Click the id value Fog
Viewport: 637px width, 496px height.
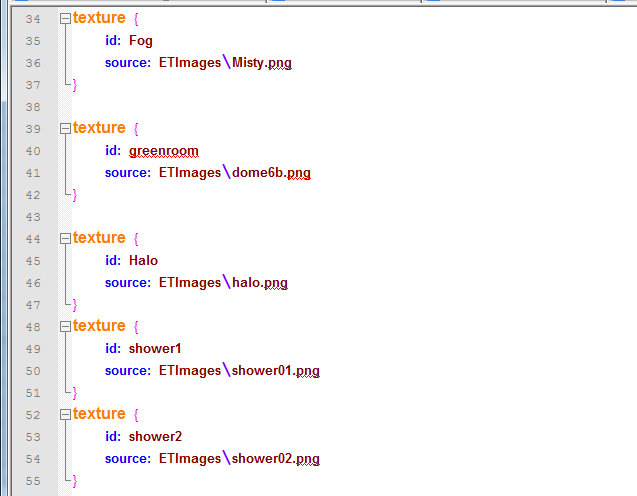(x=143, y=41)
